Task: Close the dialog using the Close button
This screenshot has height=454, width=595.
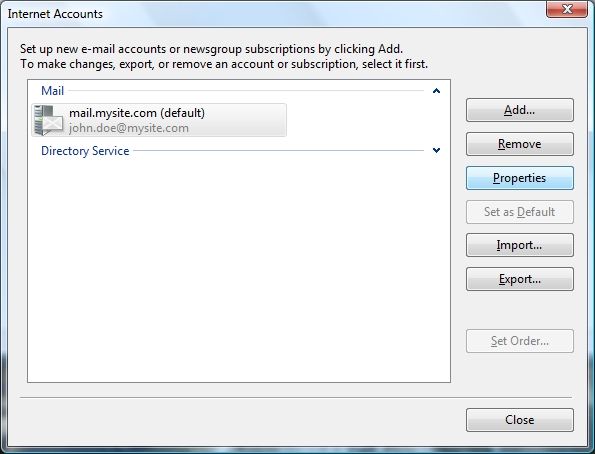Action: pyautogui.click(x=519, y=420)
